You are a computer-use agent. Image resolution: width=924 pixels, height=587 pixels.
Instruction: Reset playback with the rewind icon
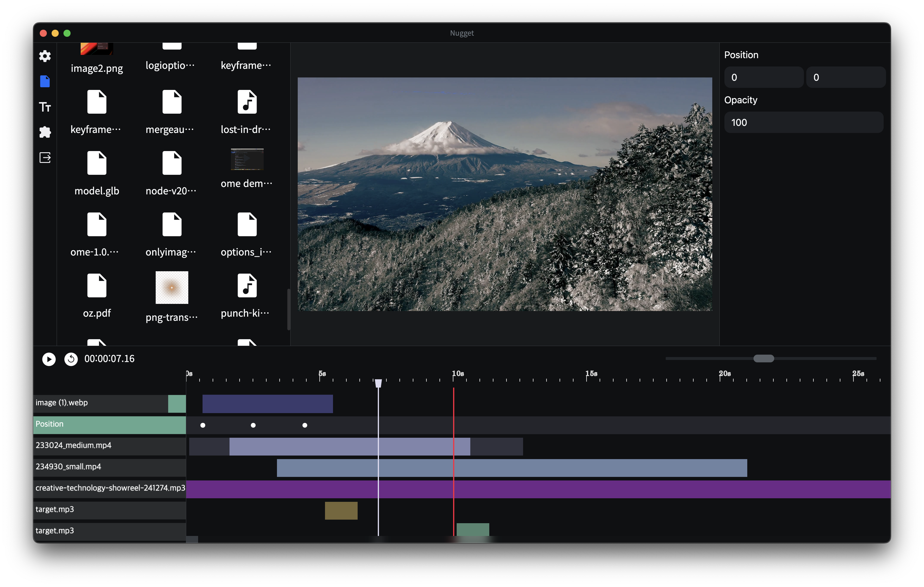[x=71, y=359]
